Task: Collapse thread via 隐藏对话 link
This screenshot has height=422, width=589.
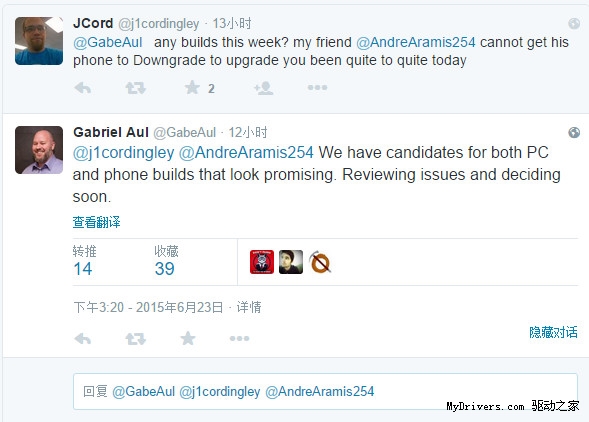Action: pyautogui.click(x=553, y=332)
